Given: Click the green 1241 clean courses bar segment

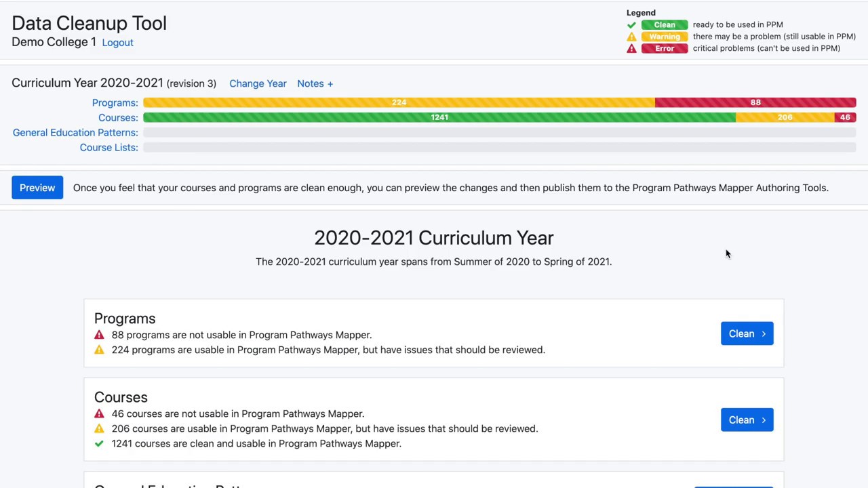Looking at the screenshot, I should (439, 117).
